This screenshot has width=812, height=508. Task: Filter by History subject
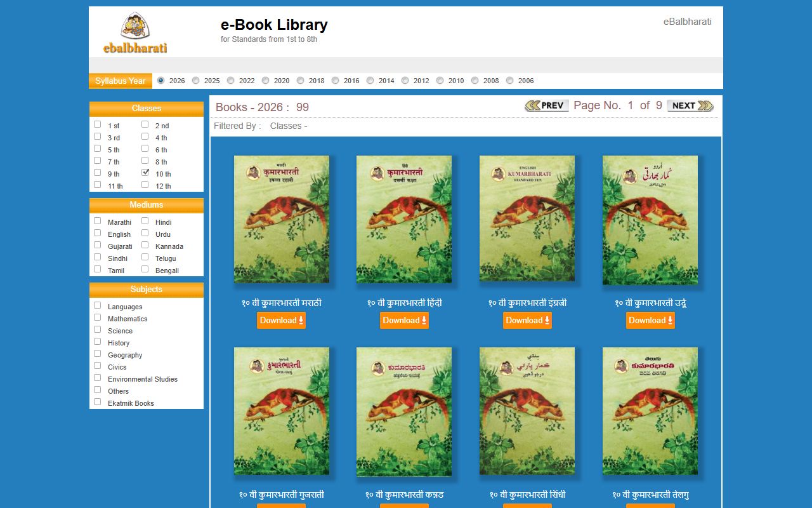(98, 342)
